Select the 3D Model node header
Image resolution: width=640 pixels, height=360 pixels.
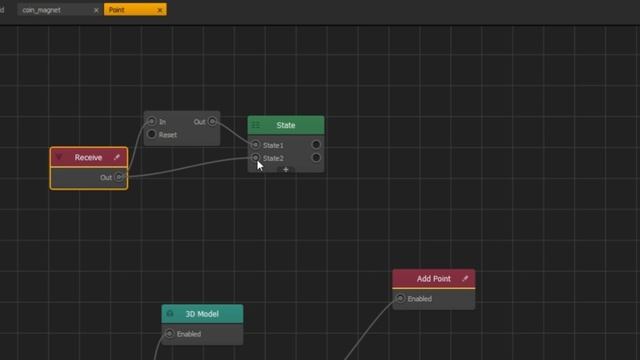click(x=202, y=314)
